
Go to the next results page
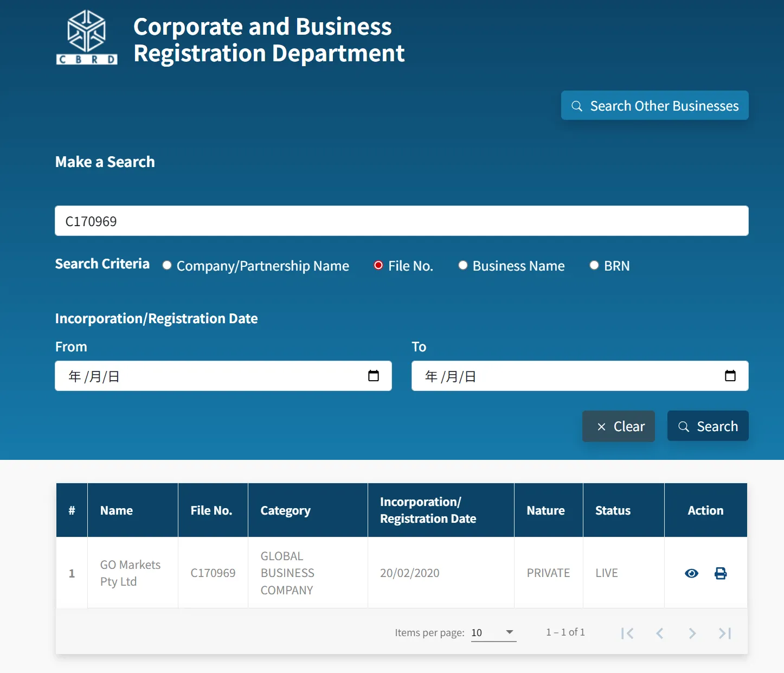tap(692, 633)
